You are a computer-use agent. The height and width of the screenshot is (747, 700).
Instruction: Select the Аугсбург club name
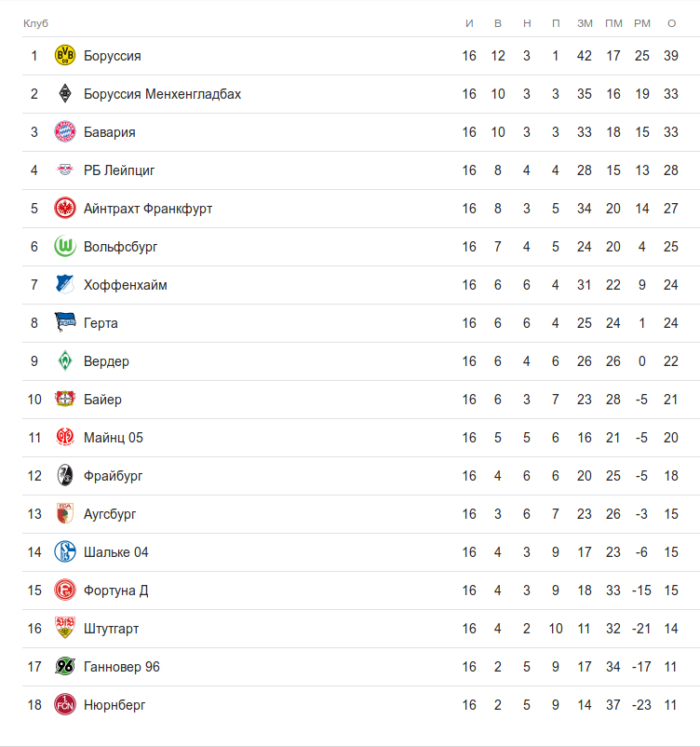[x=110, y=514]
